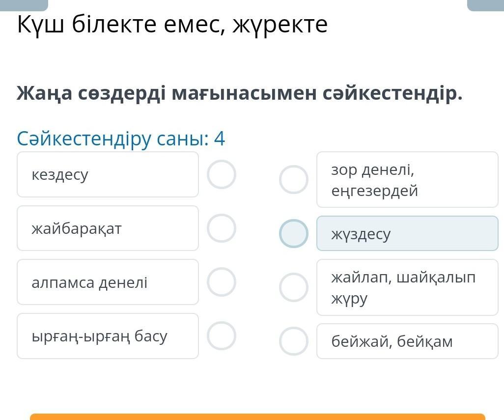The height and width of the screenshot is (420, 504).
Task: Choose the highlighted жүздесу answer card
Action: click(407, 234)
